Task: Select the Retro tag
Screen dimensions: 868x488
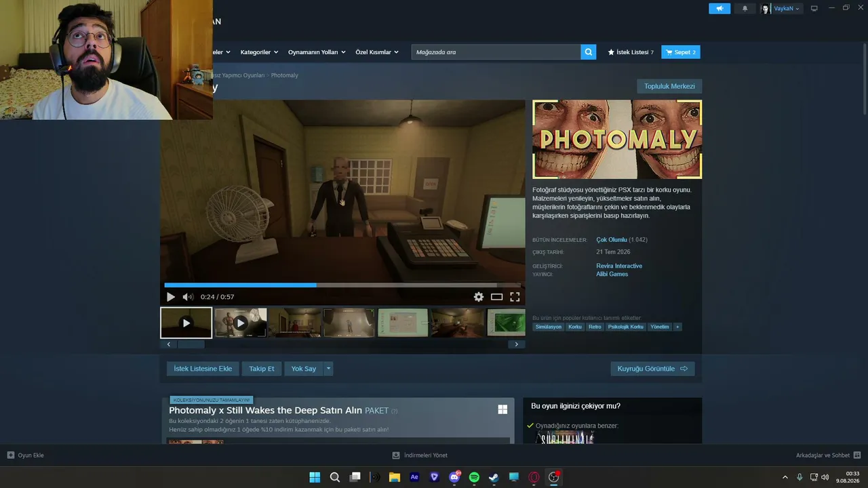Action: (595, 327)
